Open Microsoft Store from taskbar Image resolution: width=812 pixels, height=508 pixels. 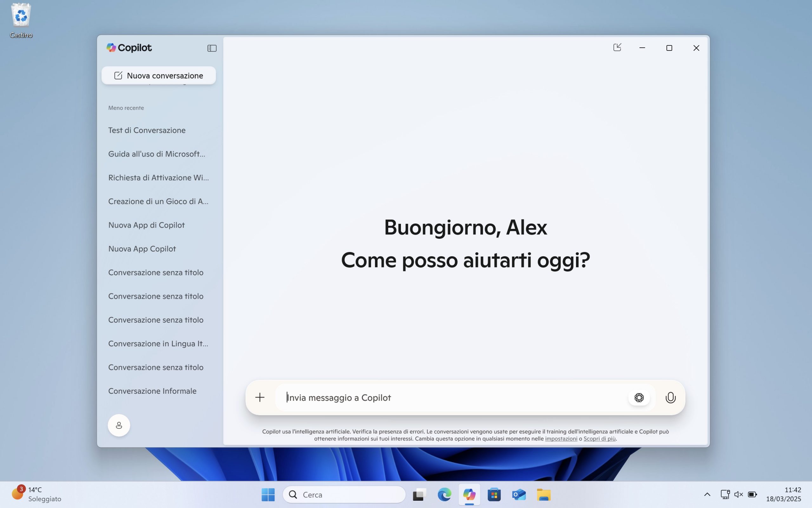(x=494, y=495)
